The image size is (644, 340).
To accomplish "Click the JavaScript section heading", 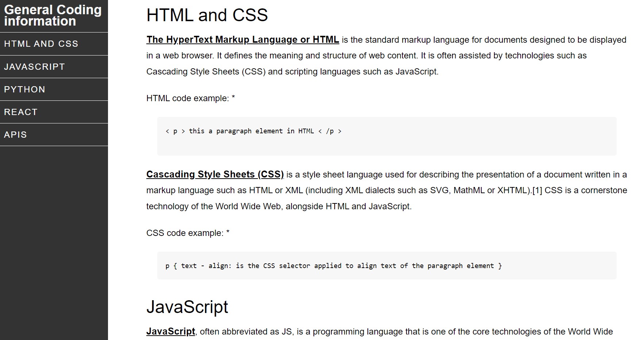I will click(x=187, y=307).
